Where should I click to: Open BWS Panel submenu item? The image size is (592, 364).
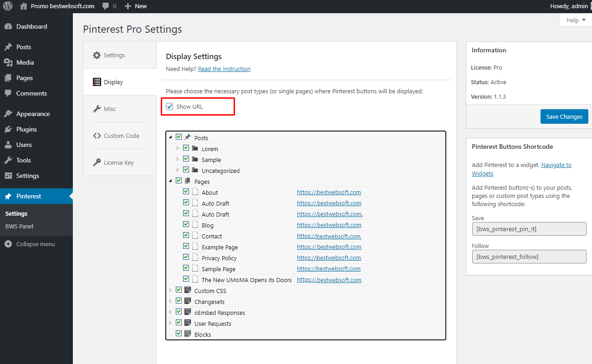(x=19, y=226)
